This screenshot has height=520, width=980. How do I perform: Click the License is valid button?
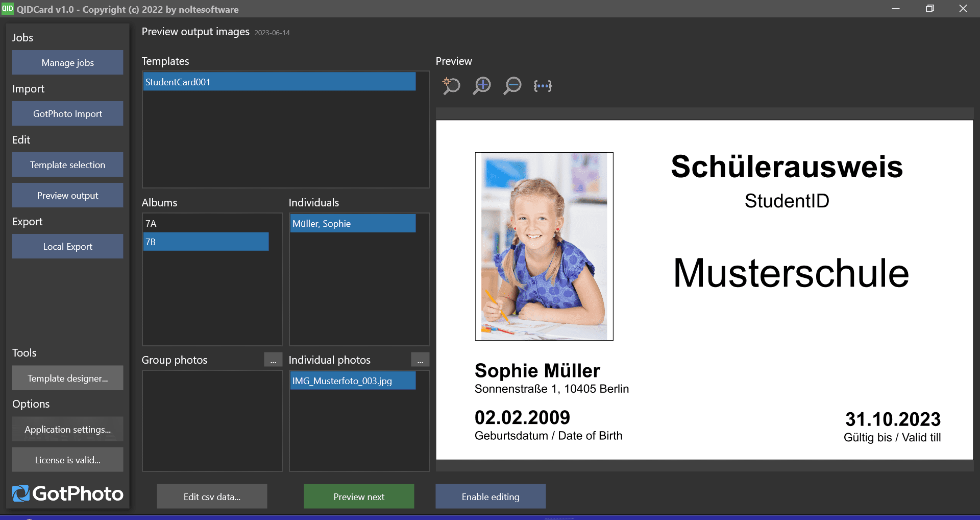tap(68, 460)
